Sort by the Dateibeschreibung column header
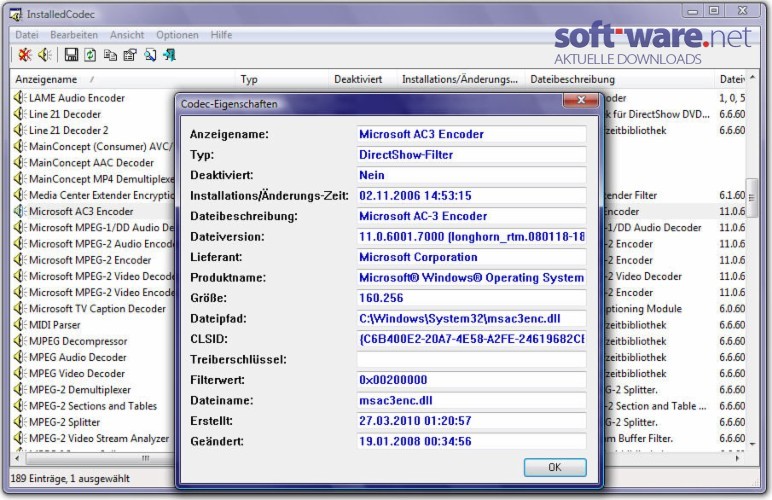772x500 pixels. [619, 79]
